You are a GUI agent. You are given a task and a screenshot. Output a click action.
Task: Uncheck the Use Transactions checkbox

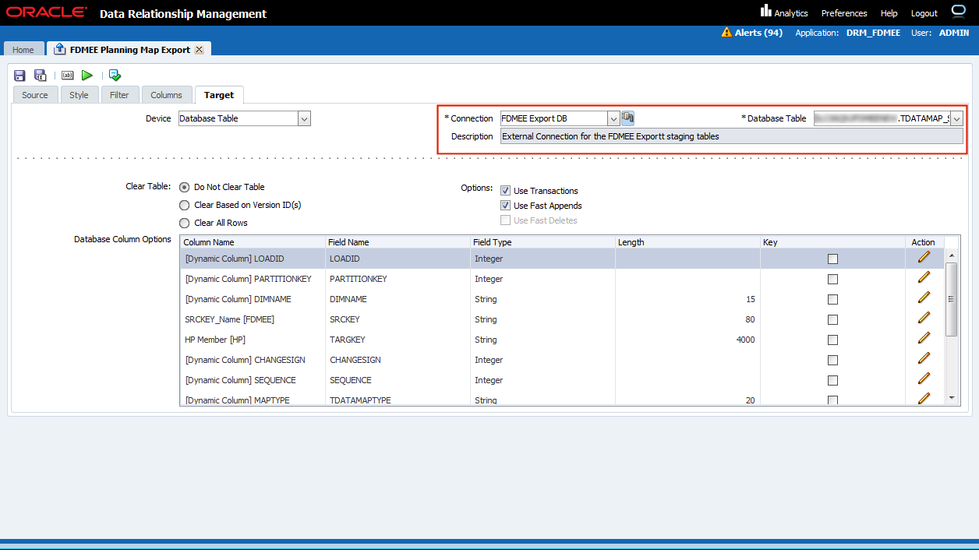click(x=506, y=191)
